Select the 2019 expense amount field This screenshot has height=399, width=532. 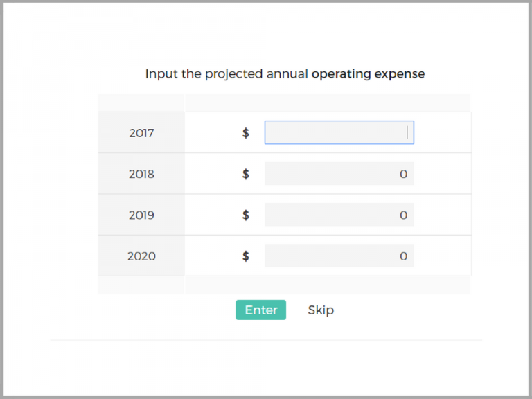(339, 215)
